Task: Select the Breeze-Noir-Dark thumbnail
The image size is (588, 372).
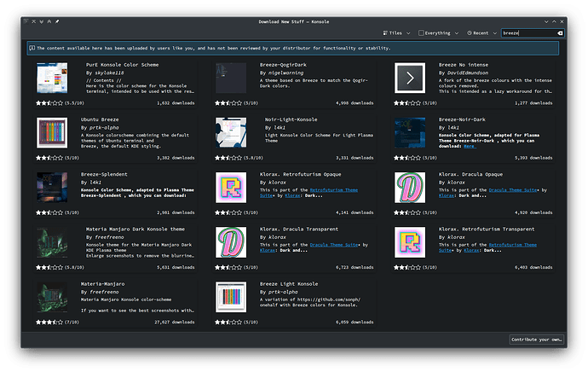Action: click(x=410, y=132)
